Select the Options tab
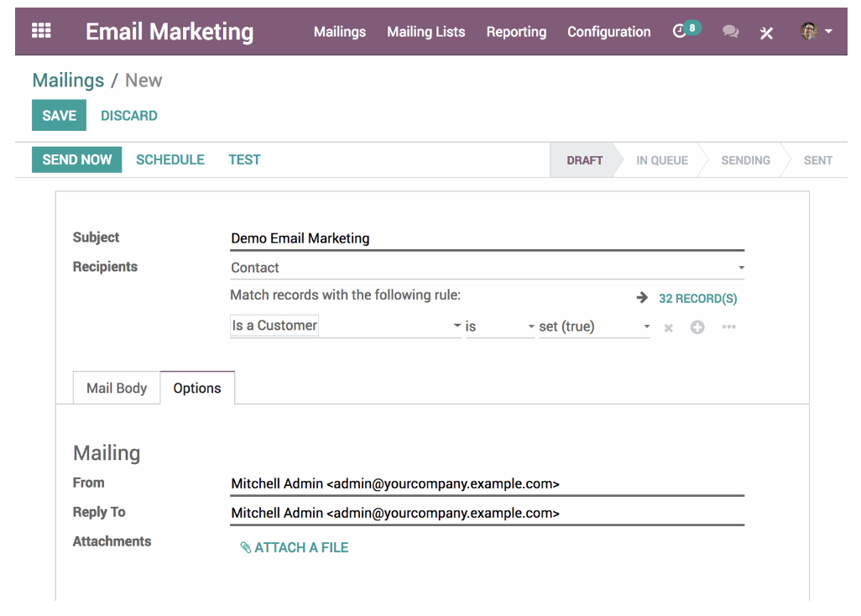Viewport: 861px width, 616px height. pos(197,388)
